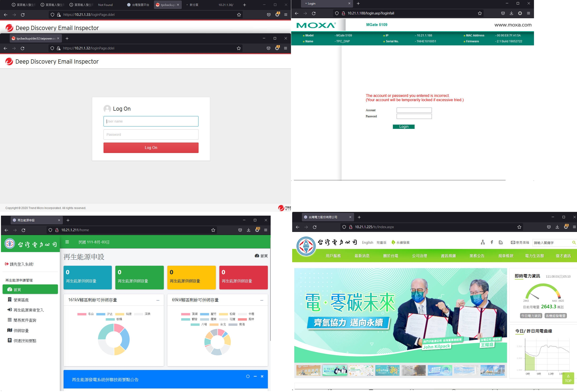Focus the Account field on the MOXA login
Image resolution: width=577 pixels, height=392 pixels.
414,110
